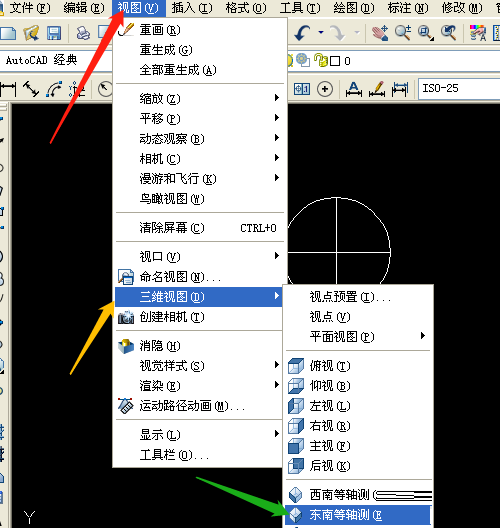Open the 格式(O) menu
500x528 pixels.
point(246,7)
